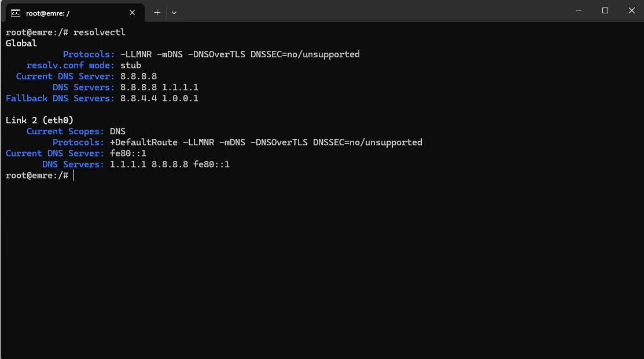Click the Current DNS Server 8.8.8.8 value
The height and width of the screenshot is (359, 644).
(138, 76)
